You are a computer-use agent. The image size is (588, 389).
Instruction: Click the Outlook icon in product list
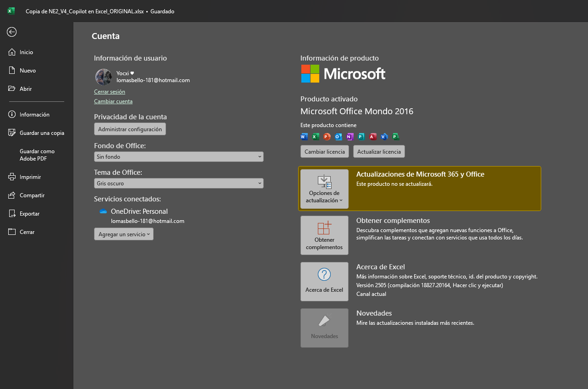point(338,137)
